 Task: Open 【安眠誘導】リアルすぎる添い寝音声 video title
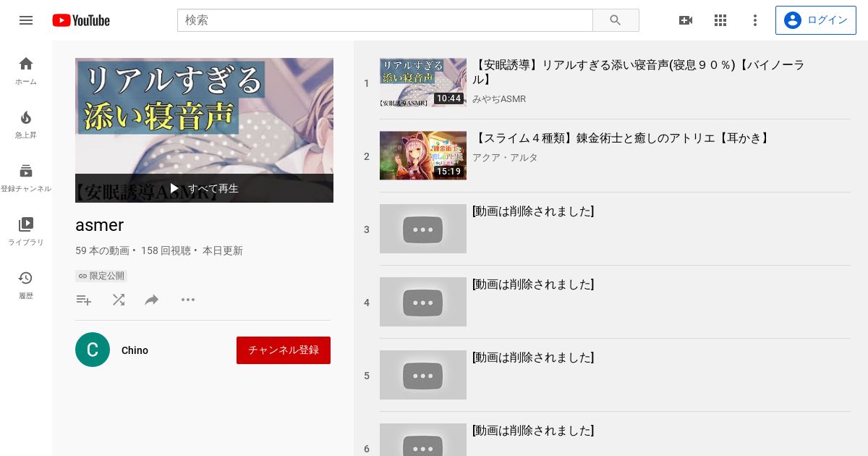point(639,72)
